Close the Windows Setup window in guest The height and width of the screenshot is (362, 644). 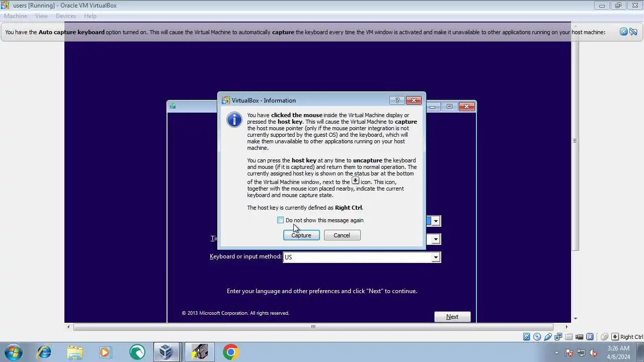coord(466,106)
